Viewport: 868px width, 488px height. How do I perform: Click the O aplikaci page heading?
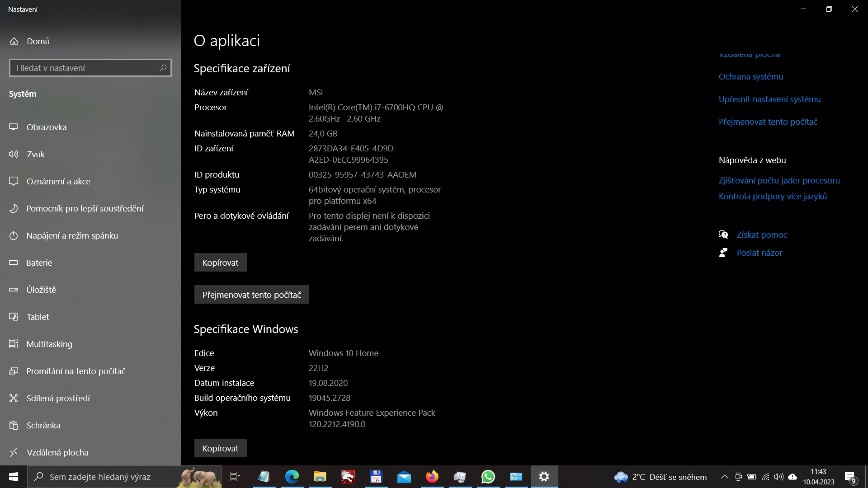pyautogui.click(x=227, y=41)
